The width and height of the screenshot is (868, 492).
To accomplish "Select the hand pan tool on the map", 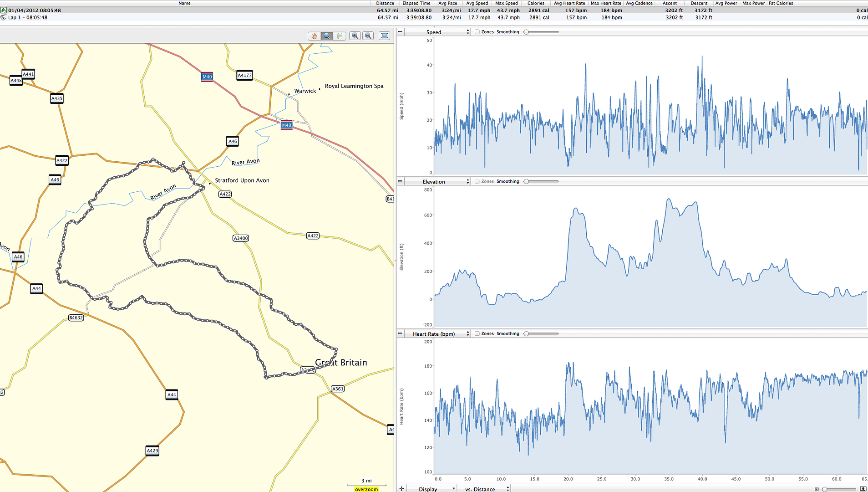I will click(x=314, y=36).
